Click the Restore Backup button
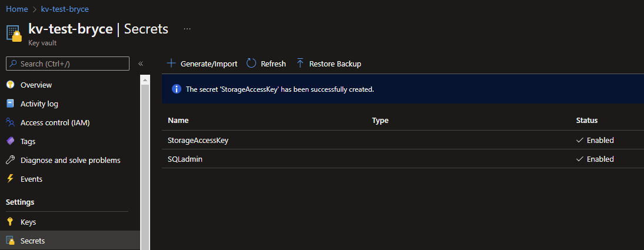644x250 pixels. (328, 64)
